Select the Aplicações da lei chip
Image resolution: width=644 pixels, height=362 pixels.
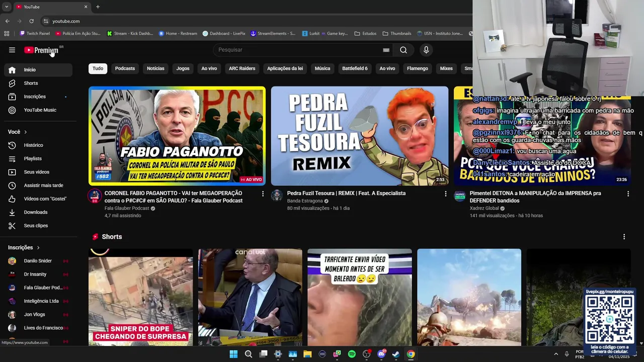(x=285, y=68)
